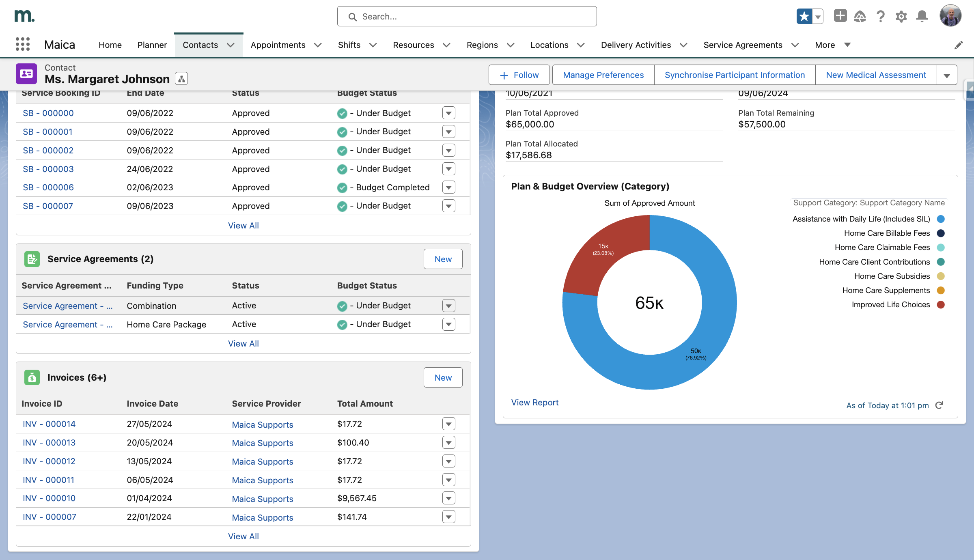View All invoices
Viewport: 974px width, 560px height.
click(x=243, y=536)
